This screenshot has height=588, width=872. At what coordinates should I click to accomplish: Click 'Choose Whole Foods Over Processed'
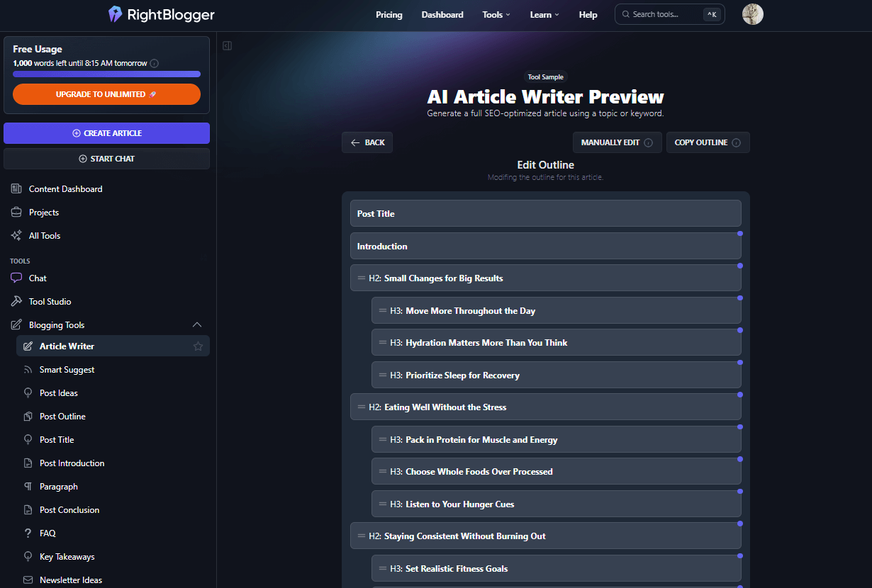pos(479,472)
